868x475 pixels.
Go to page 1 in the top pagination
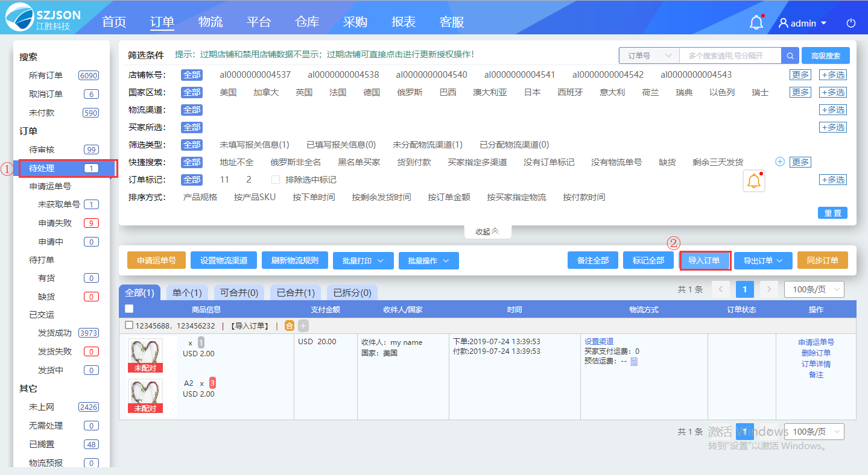745,289
